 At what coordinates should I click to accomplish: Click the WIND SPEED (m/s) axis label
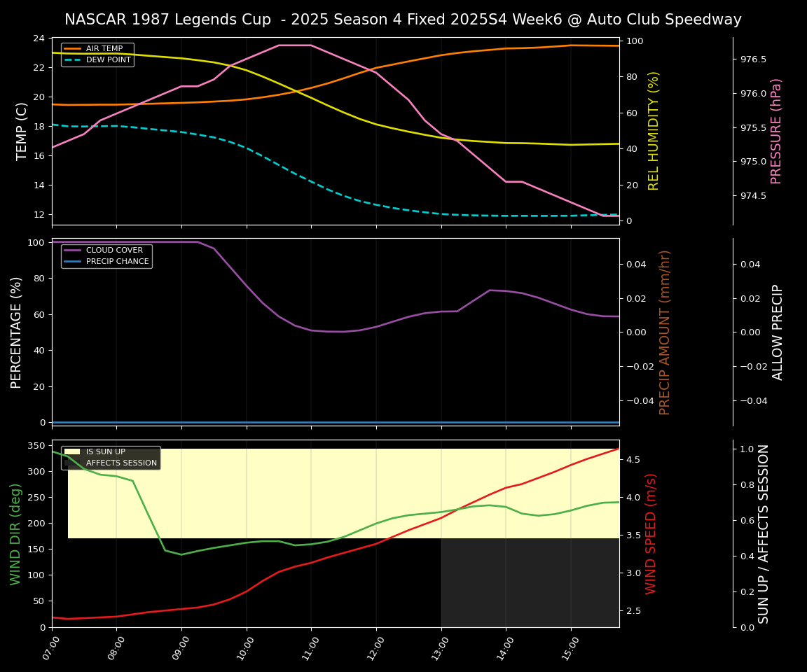(651, 533)
